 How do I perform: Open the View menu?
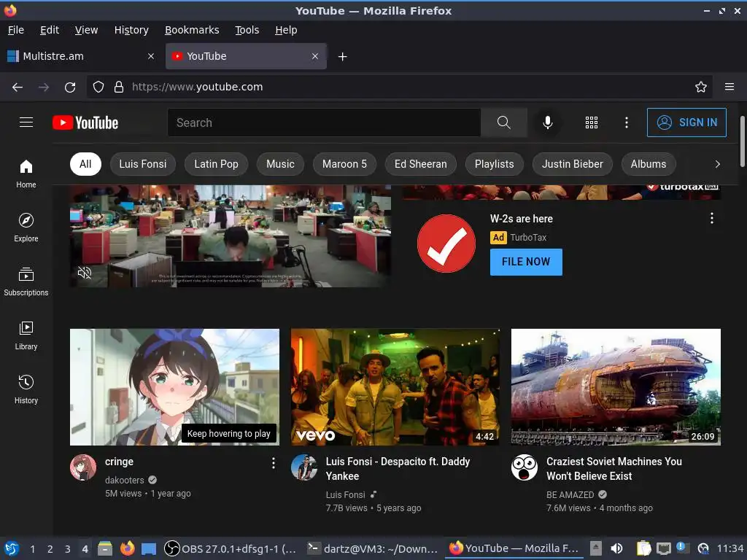point(86,30)
